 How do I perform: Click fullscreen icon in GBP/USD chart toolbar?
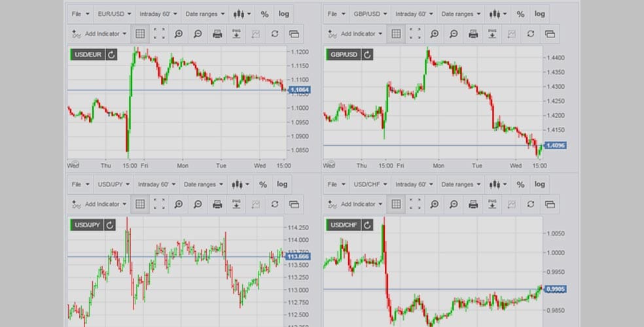(x=415, y=34)
